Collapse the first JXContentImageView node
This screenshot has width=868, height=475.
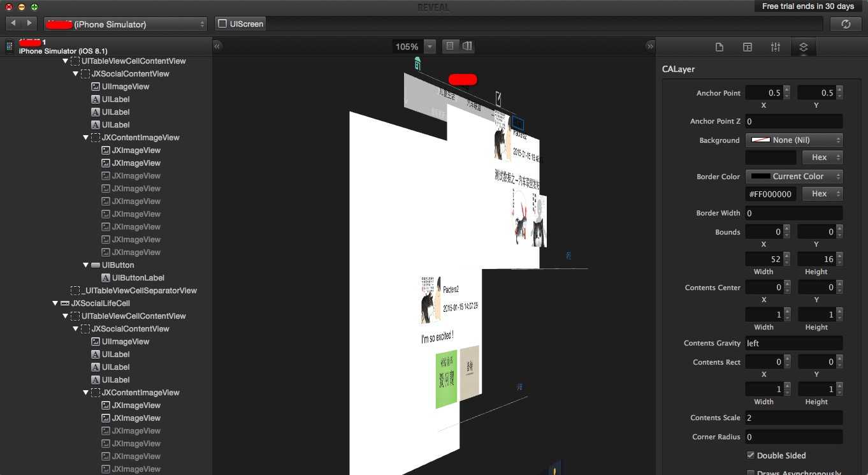click(86, 138)
